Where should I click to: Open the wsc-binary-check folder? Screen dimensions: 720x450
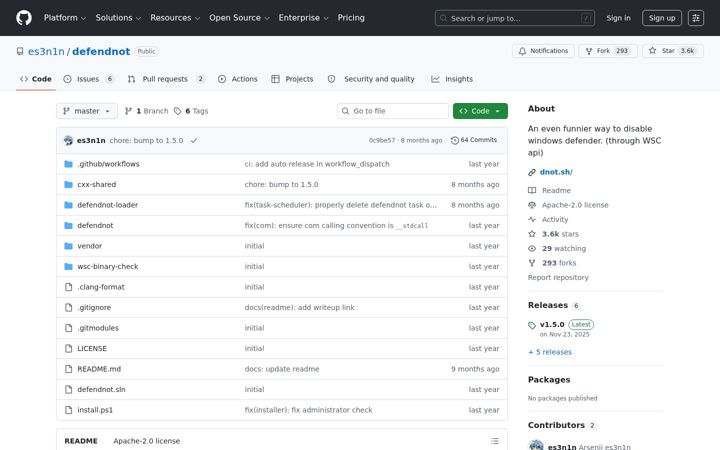107,266
